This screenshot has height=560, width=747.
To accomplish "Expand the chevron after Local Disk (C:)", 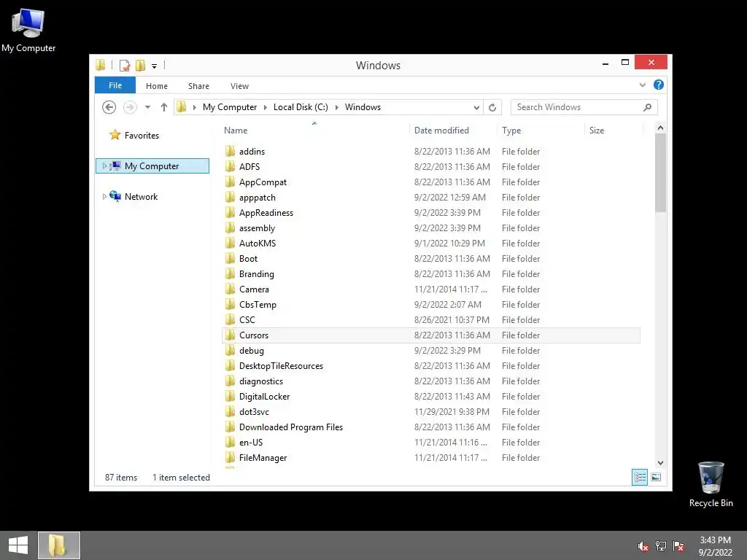I will [x=336, y=107].
